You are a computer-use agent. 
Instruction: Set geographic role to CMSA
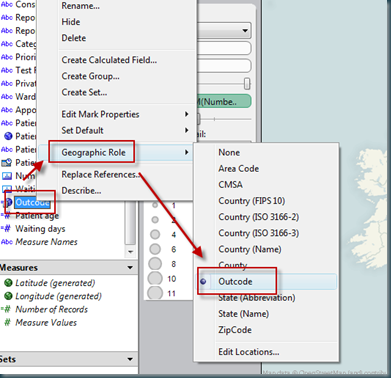(x=230, y=185)
